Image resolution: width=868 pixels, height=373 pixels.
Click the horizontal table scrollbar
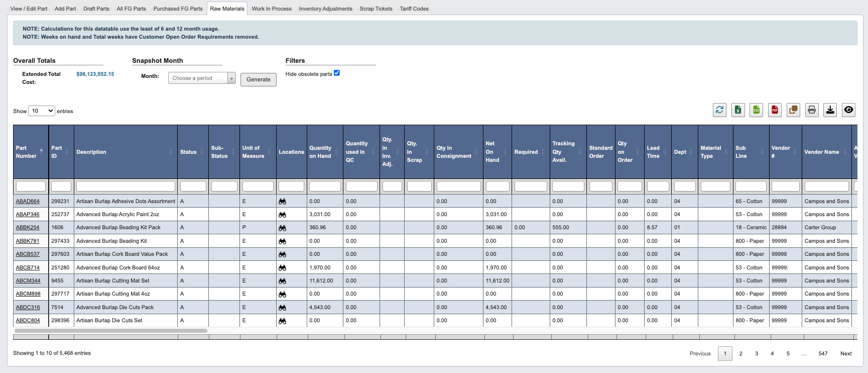(111, 331)
